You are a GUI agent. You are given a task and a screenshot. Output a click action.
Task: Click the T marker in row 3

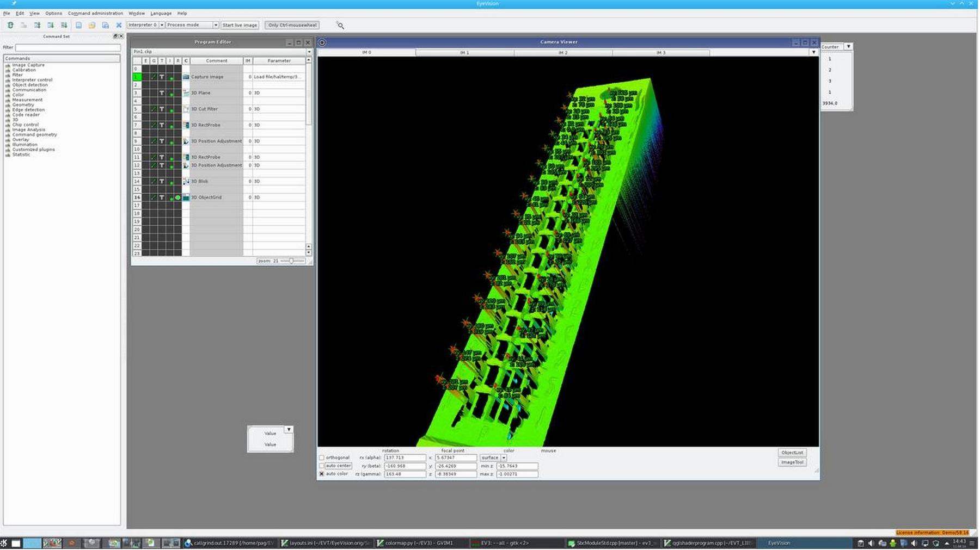(x=162, y=93)
